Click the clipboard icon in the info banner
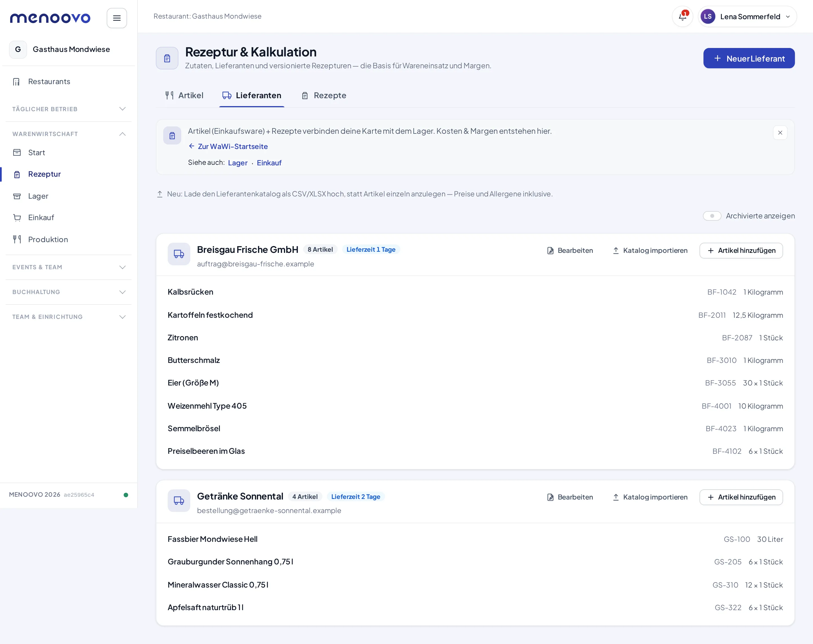The height and width of the screenshot is (644, 813). tap(172, 135)
